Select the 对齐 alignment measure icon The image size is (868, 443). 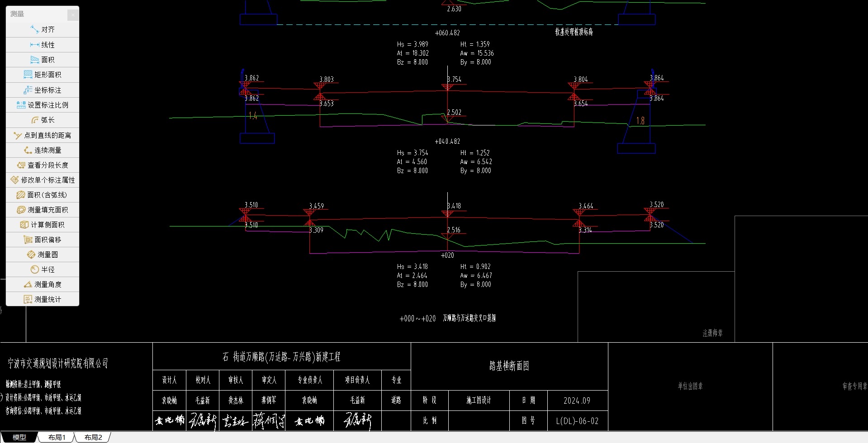point(34,29)
